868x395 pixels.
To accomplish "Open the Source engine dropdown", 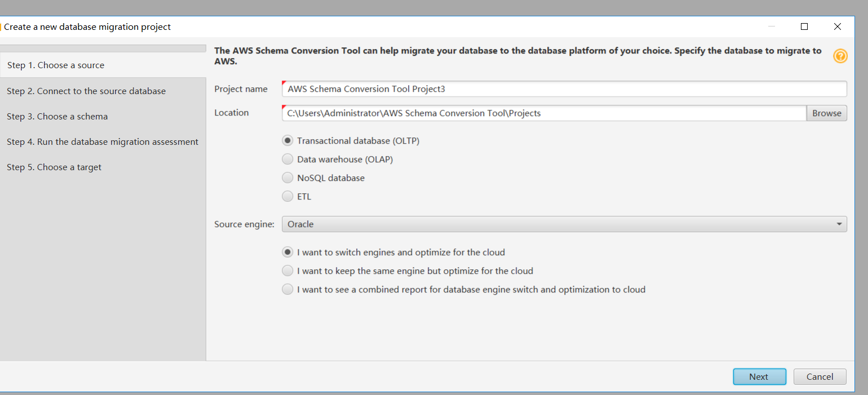I will tap(564, 224).
